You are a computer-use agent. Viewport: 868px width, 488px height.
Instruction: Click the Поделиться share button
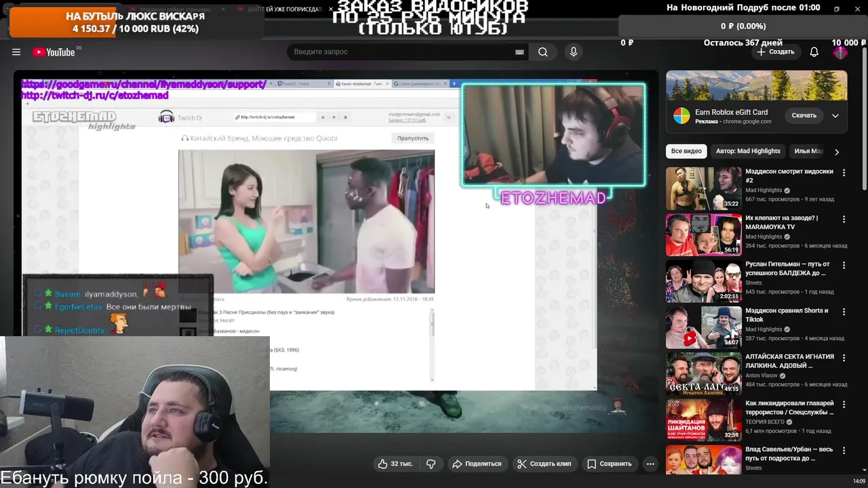pos(477,464)
